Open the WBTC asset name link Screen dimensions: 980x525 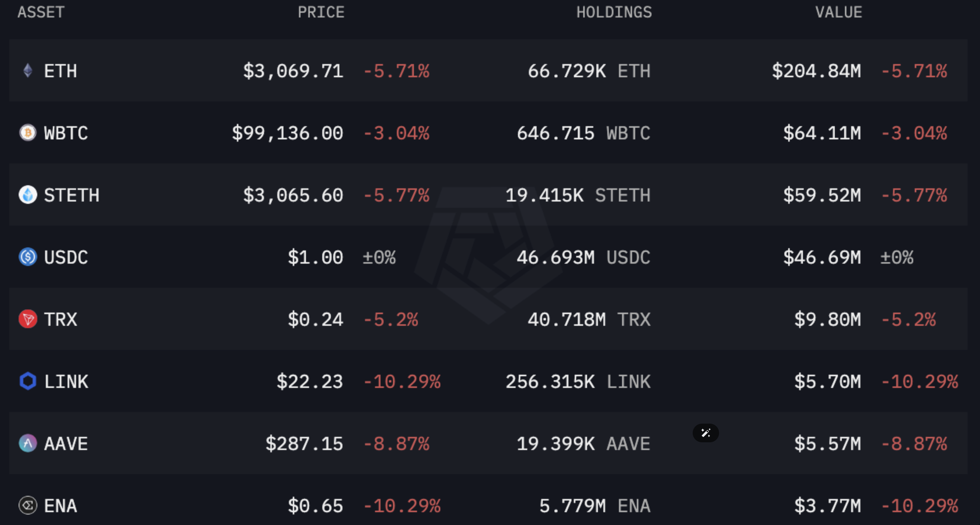click(x=66, y=133)
